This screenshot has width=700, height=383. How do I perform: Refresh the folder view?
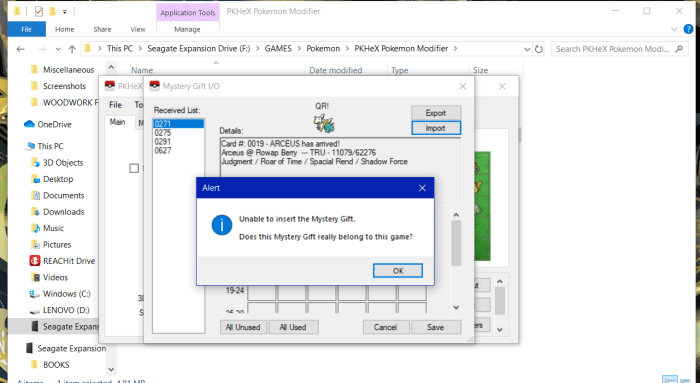click(x=539, y=49)
